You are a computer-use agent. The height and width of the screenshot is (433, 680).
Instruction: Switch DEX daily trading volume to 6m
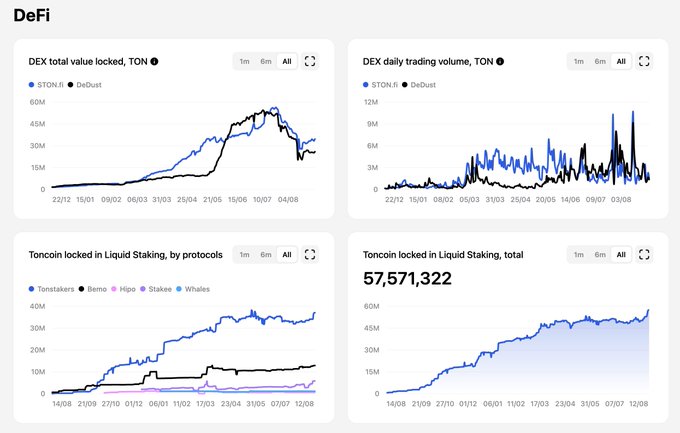tap(601, 61)
